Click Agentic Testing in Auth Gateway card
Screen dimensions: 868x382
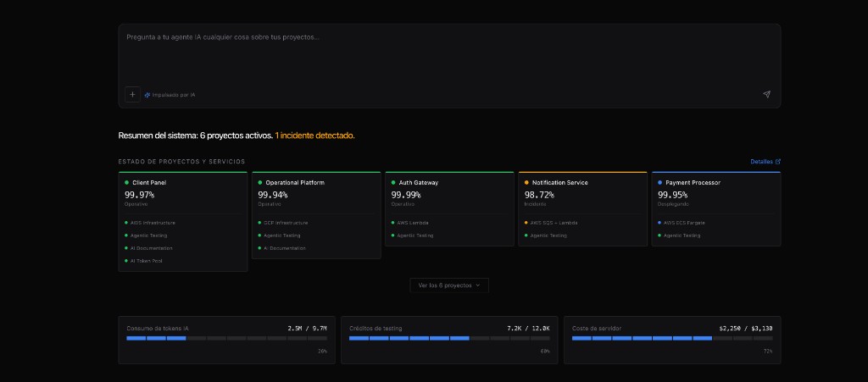click(415, 235)
